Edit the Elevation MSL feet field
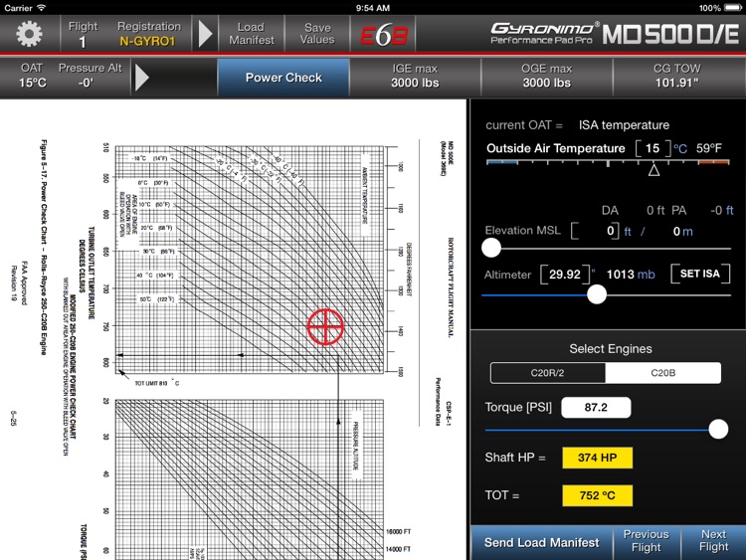 (x=595, y=231)
